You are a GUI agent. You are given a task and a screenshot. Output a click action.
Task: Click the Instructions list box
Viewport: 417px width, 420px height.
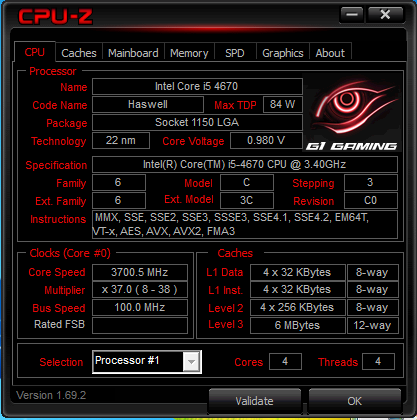coord(245,224)
